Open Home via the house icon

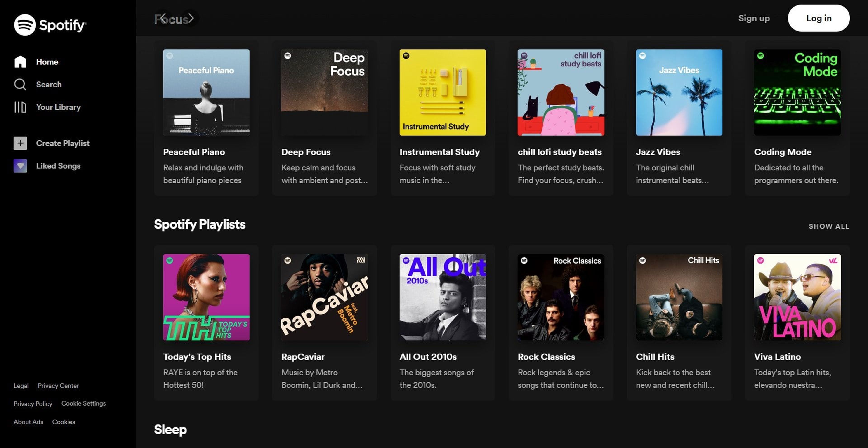click(20, 62)
